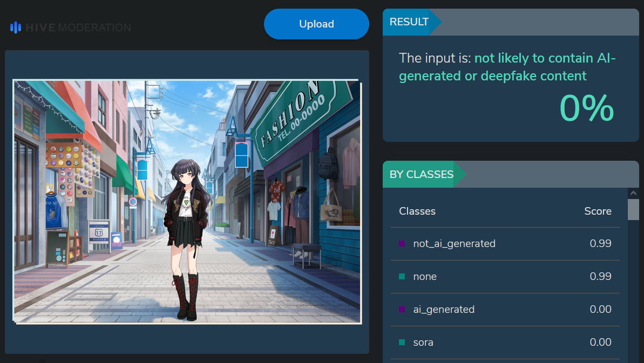The width and height of the screenshot is (644, 363).
Task: Click the 0.00 score for sora
Action: (x=600, y=342)
